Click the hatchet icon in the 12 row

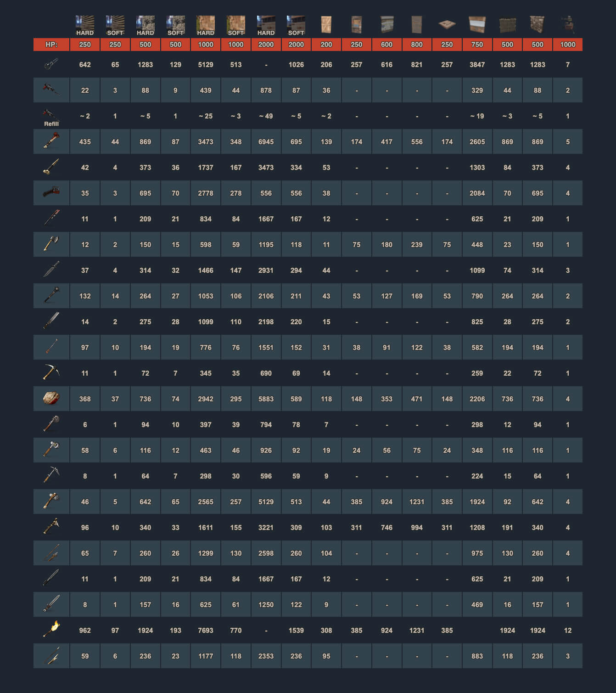(x=51, y=243)
